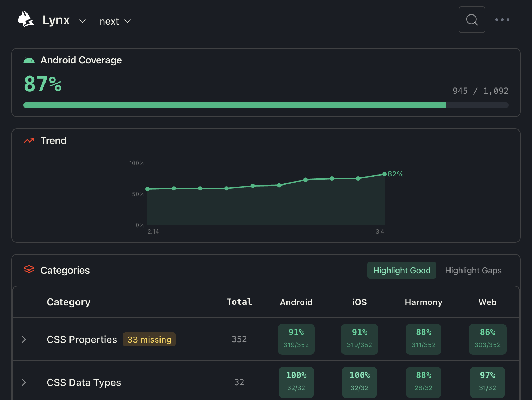The image size is (532, 400).
Task: Open the Lynx project dropdown
Action: [82, 21]
